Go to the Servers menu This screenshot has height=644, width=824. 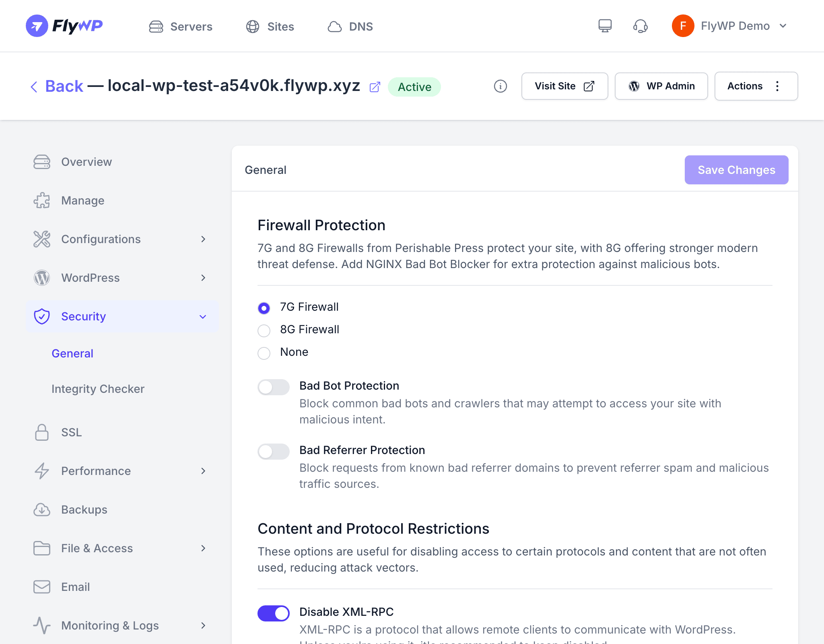click(x=181, y=27)
